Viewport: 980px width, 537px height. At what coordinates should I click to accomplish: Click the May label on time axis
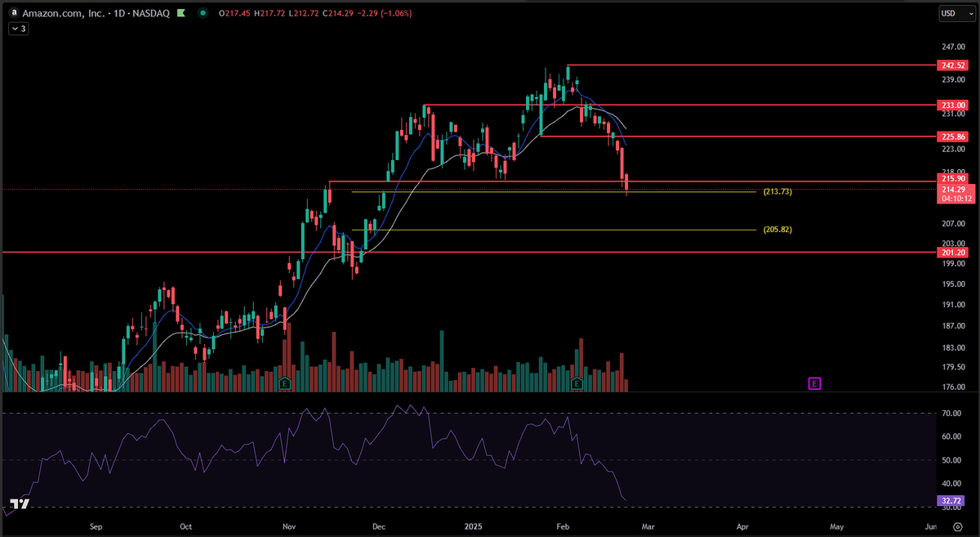click(836, 526)
